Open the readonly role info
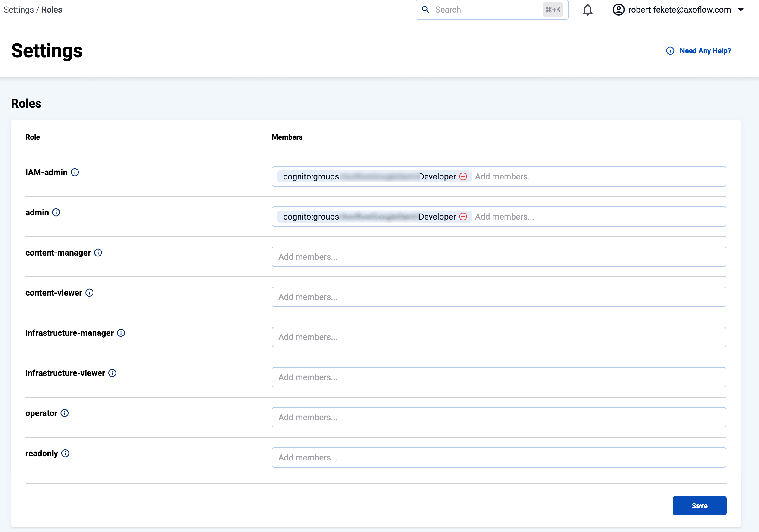Screen dimensions: 759x532 (66, 453)
